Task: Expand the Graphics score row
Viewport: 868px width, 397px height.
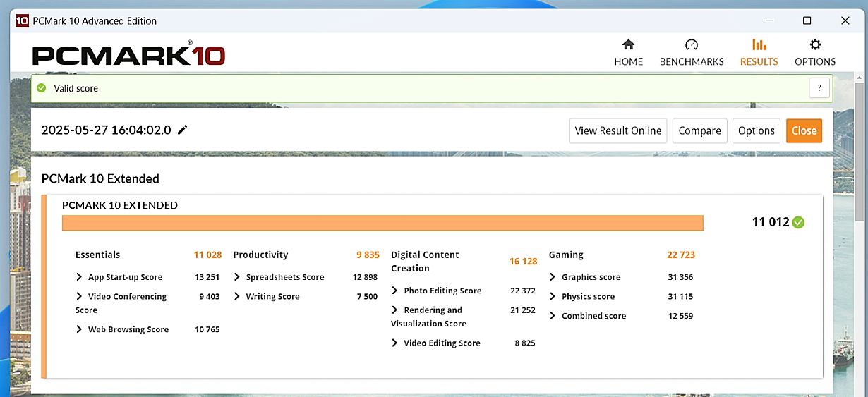Action: click(553, 277)
